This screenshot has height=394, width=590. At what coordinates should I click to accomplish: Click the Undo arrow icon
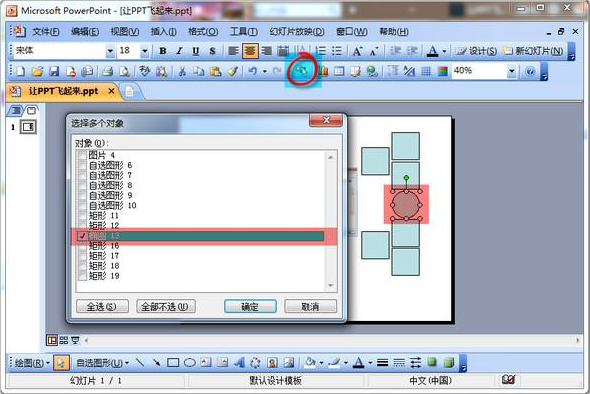(252, 71)
